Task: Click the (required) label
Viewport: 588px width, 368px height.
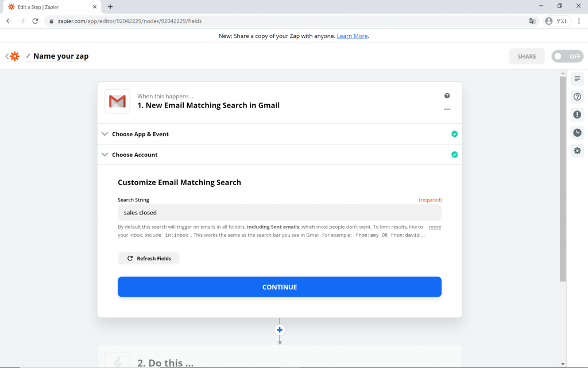Action: pyautogui.click(x=430, y=200)
